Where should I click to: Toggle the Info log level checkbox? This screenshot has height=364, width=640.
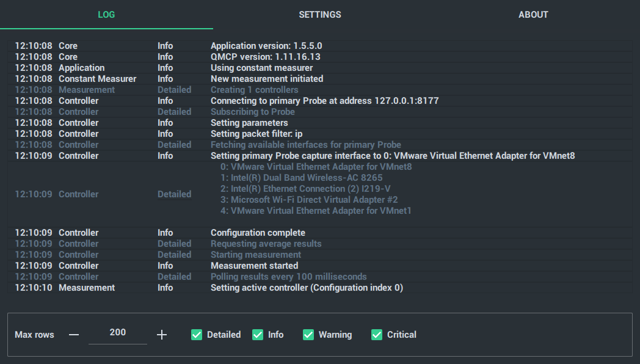[x=258, y=335]
